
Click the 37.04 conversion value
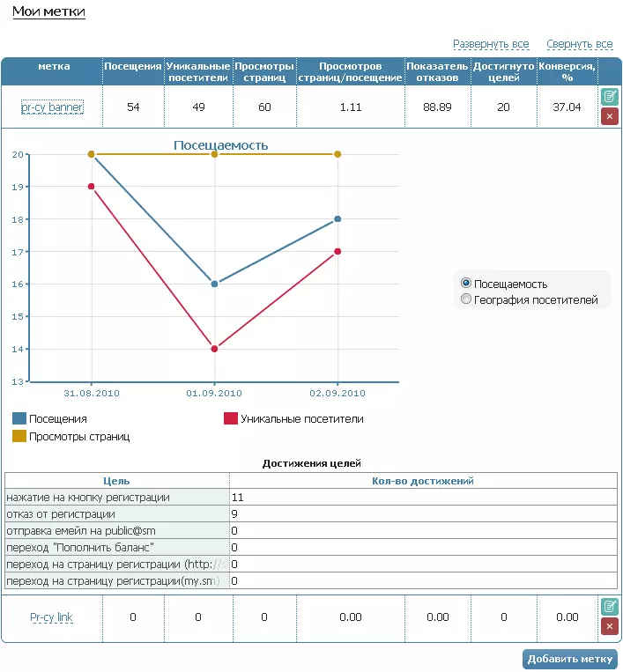tap(567, 107)
